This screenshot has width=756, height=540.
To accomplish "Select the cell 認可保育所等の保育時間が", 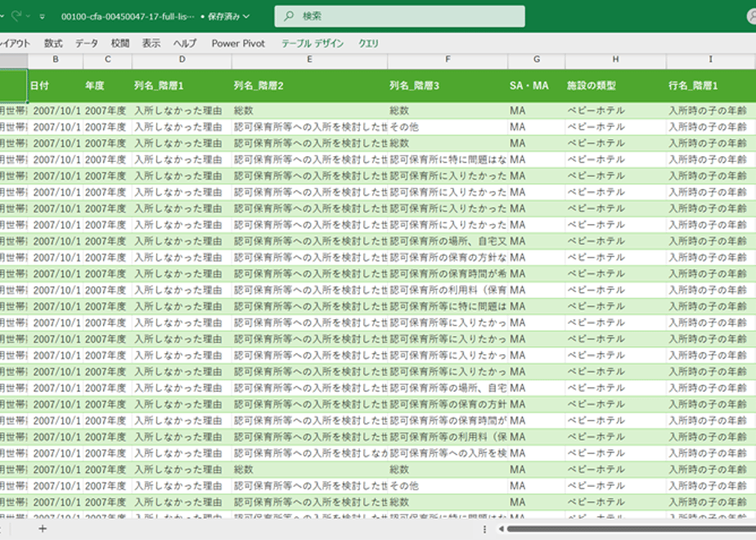I will (448, 421).
